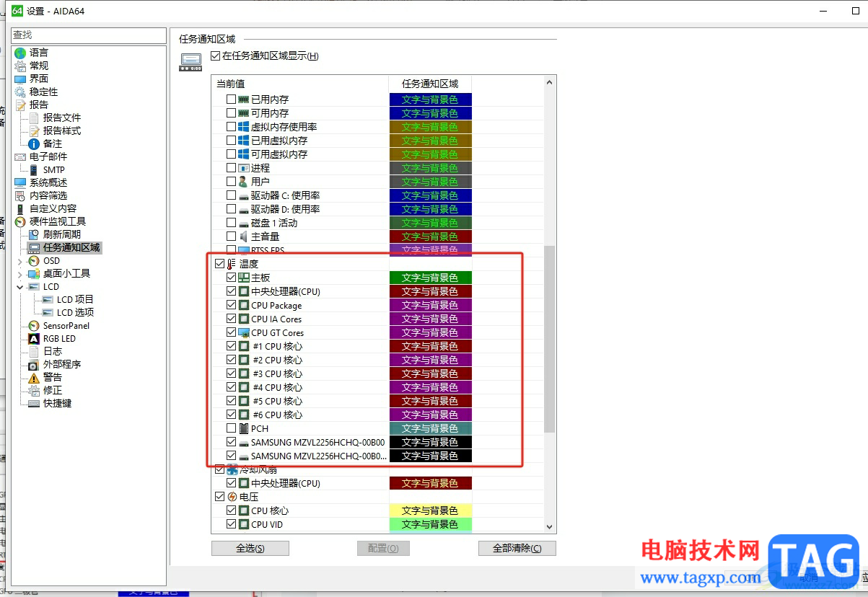The width and height of the screenshot is (868, 597).
Task: Click the 桌面小工具 icon
Action: click(x=34, y=273)
